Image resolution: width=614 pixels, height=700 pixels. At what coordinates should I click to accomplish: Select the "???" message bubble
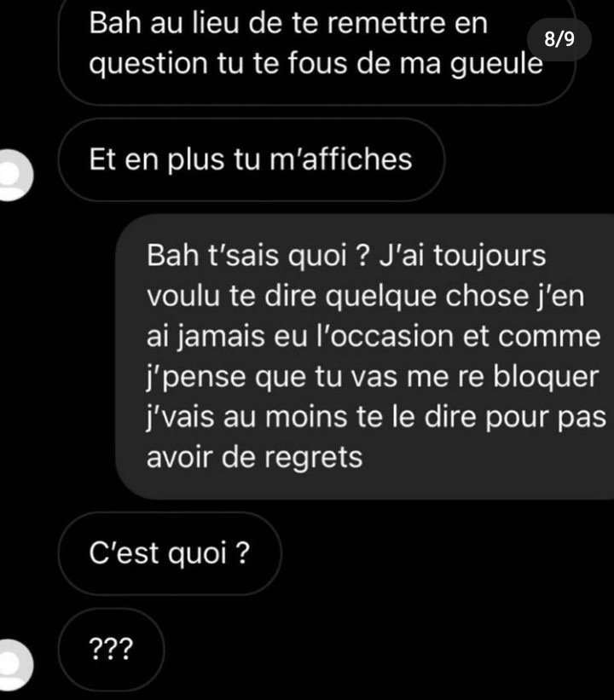[111, 650]
